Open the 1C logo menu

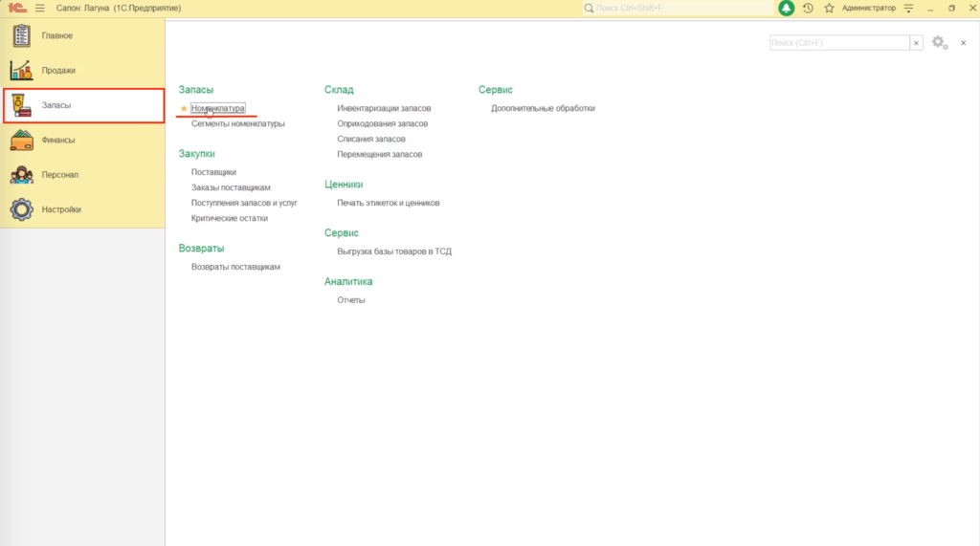click(x=17, y=8)
